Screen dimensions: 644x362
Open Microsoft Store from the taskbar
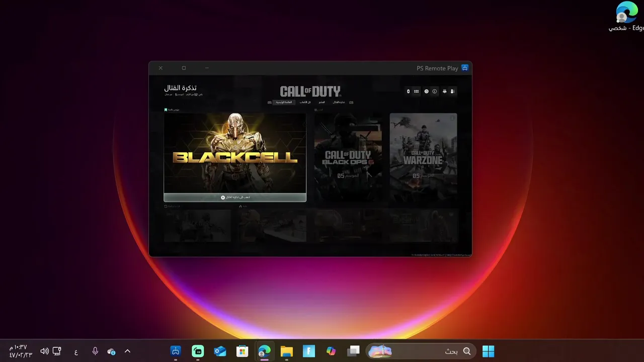(243, 351)
